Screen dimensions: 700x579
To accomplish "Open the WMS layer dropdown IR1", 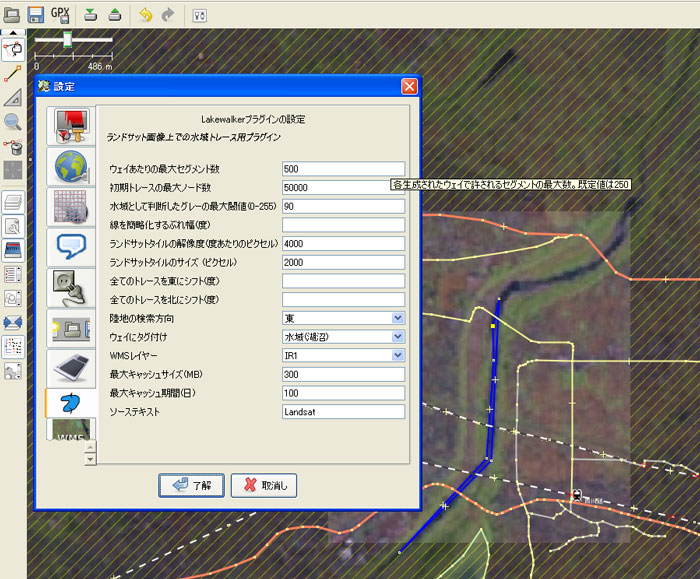I will coord(343,355).
